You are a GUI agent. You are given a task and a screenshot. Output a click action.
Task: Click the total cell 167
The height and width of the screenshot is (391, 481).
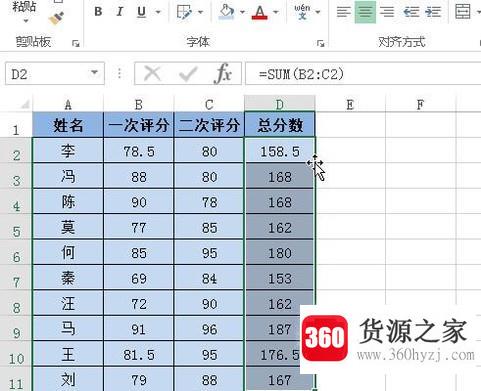pyautogui.click(x=280, y=379)
